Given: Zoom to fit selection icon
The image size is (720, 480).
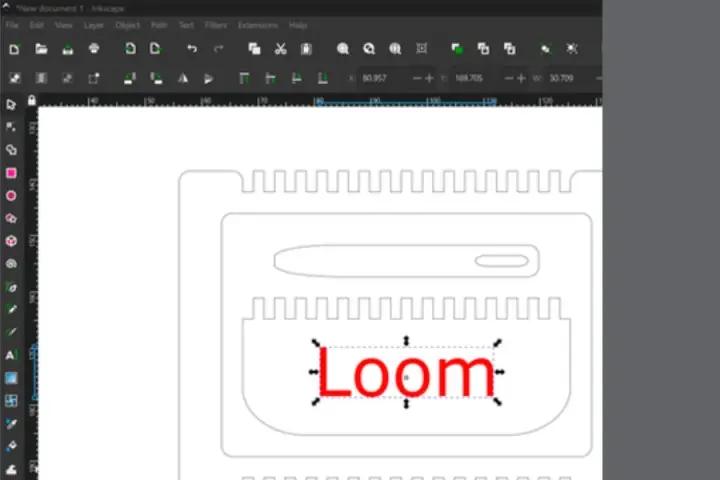Looking at the screenshot, I should (343, 49).
